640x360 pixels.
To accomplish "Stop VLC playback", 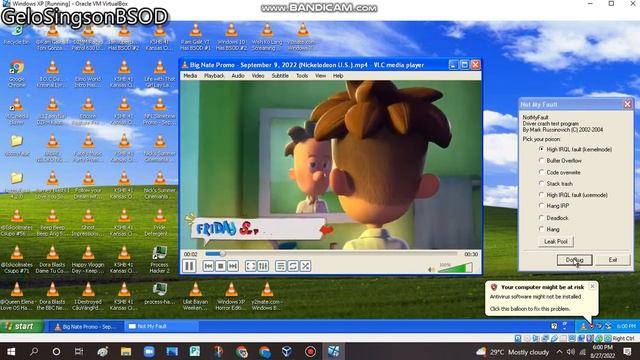I will tap(220, 266).
